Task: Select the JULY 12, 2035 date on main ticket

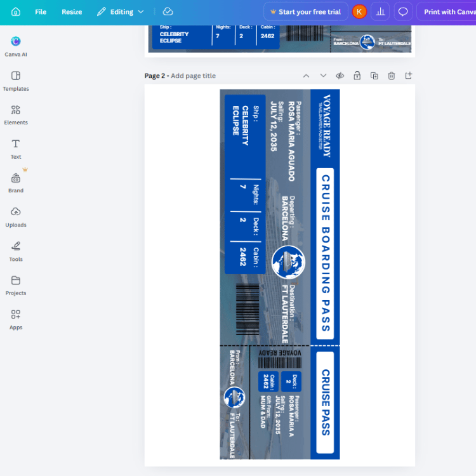Action: coord(274,126)
